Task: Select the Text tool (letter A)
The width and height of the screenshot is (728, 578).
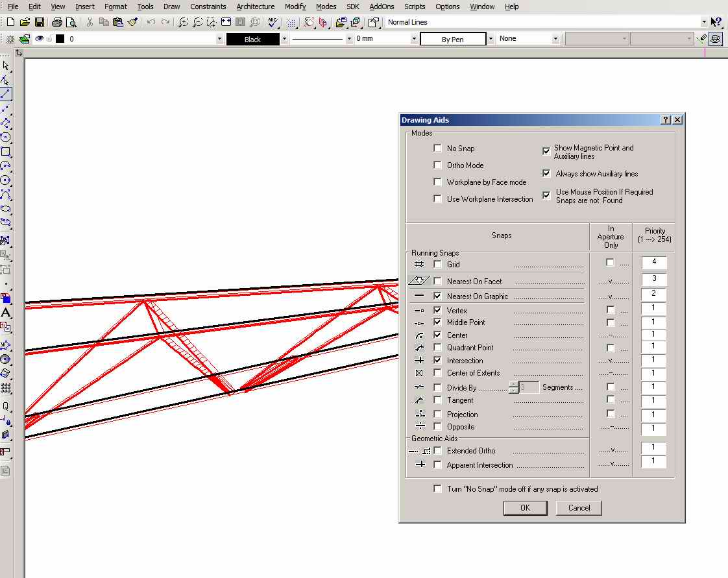Action: [6, 313]
